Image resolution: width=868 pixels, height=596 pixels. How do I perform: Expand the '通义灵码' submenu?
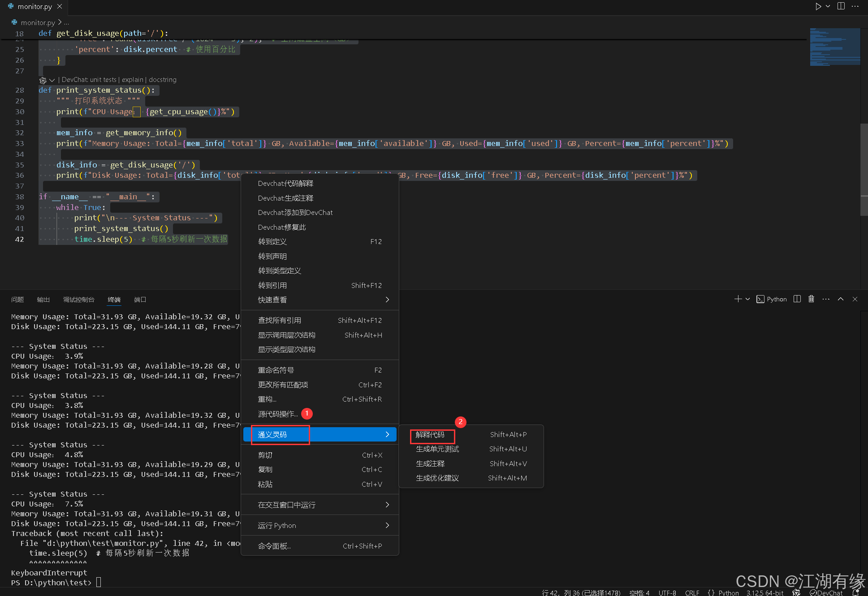click(320, 435)
